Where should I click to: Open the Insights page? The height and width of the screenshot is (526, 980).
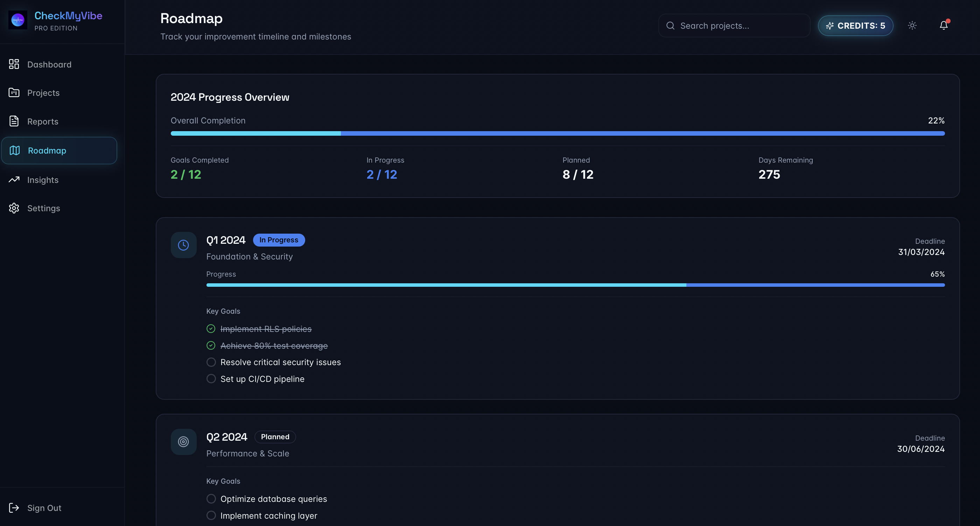(x=59, y=180)
